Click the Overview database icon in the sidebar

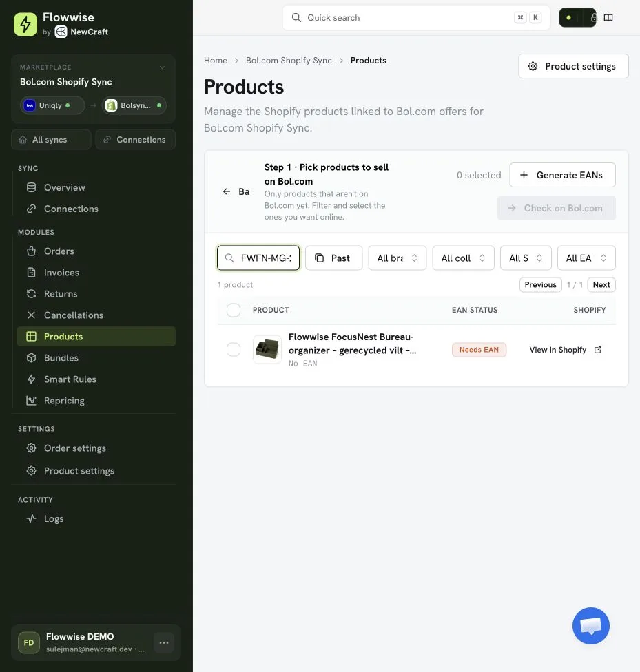31,187
